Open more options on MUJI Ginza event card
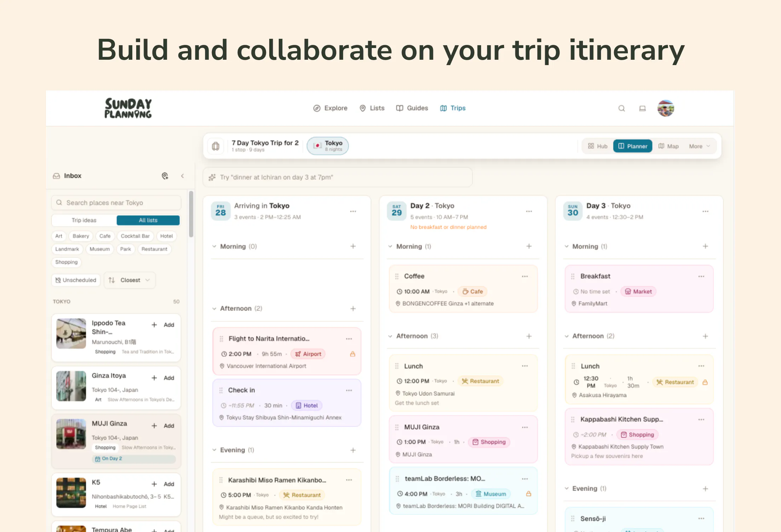 525,427
